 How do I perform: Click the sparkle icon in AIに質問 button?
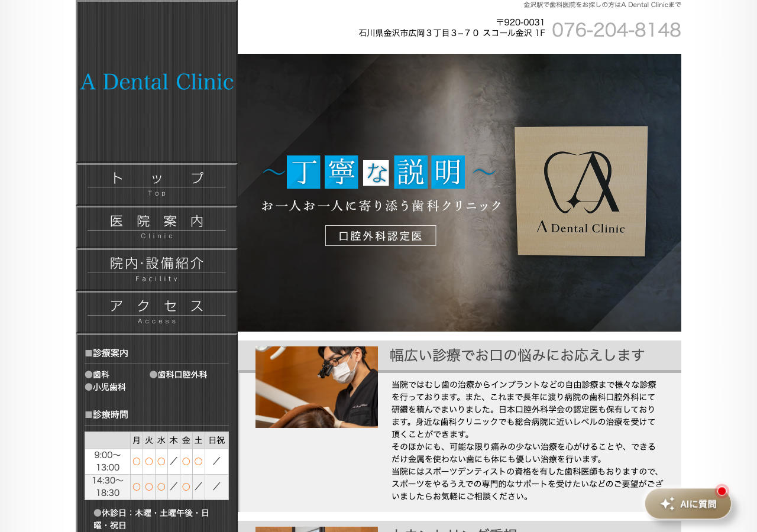click(x=668, y=504)
